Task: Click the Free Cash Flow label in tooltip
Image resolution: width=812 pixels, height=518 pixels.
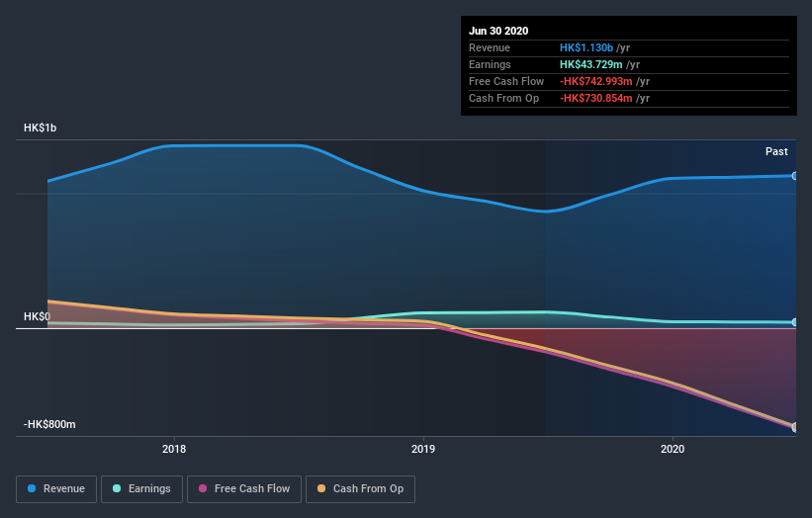Action: (506, 81)
